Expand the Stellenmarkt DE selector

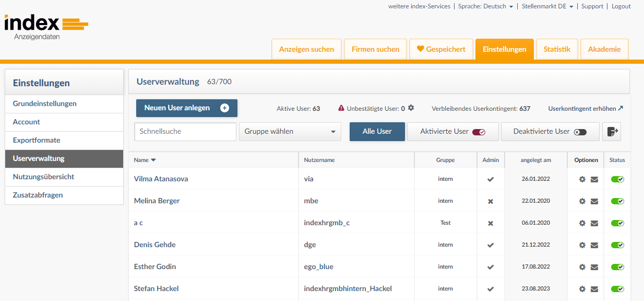547,6
